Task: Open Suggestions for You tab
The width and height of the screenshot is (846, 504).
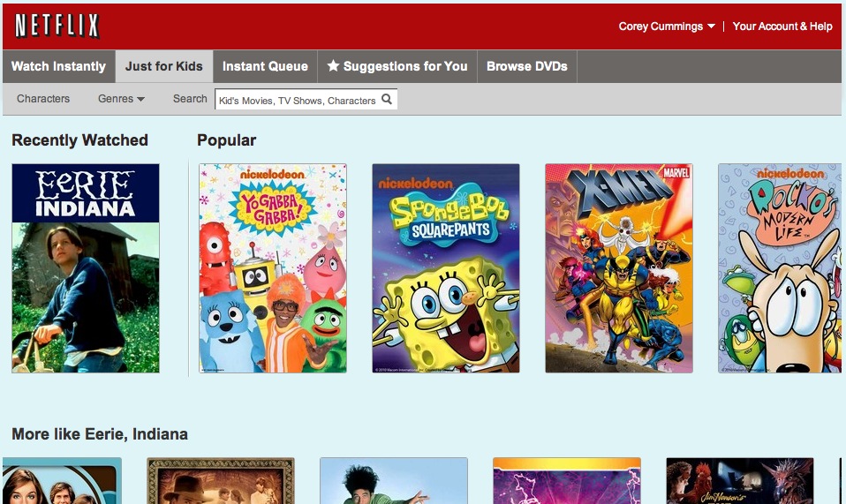Action: (x=397, y=66)
